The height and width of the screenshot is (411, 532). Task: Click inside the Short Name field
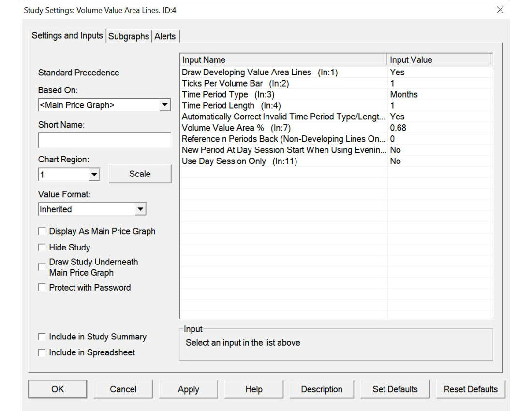click(104, 140)
